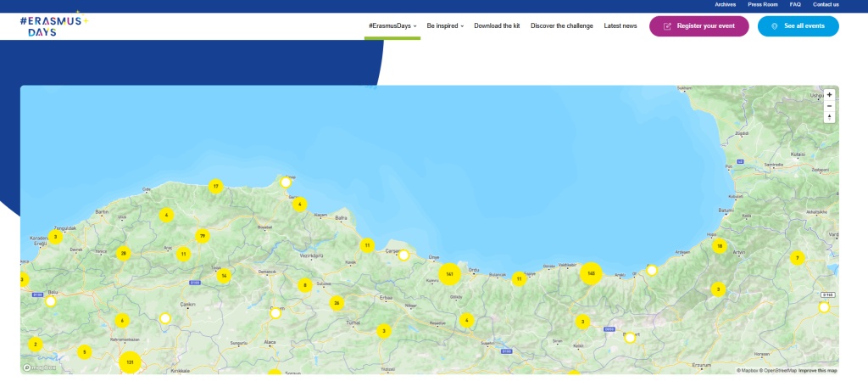Select the cluster marker labeled 17
The width and height of the screenshot is (868, 387).
coord(216,186)
